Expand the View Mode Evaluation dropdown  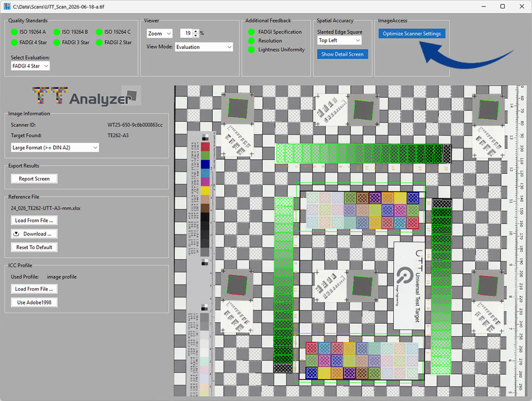[x=204, y=47]
